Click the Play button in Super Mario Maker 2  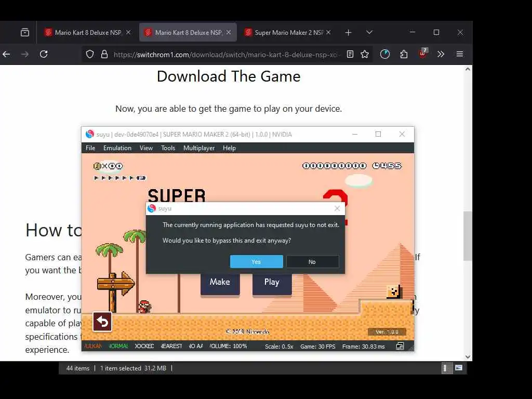[272, 282]
